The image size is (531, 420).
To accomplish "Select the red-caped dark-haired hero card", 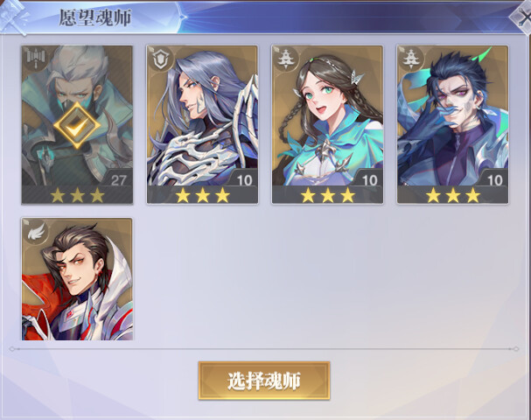I will click(x=77, y=279).
